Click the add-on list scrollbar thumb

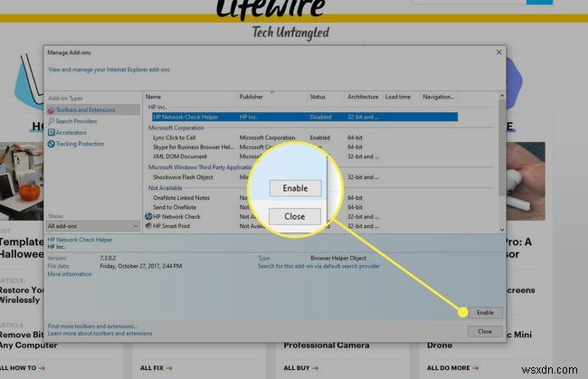pyautogui.click(x=502, y=147)
